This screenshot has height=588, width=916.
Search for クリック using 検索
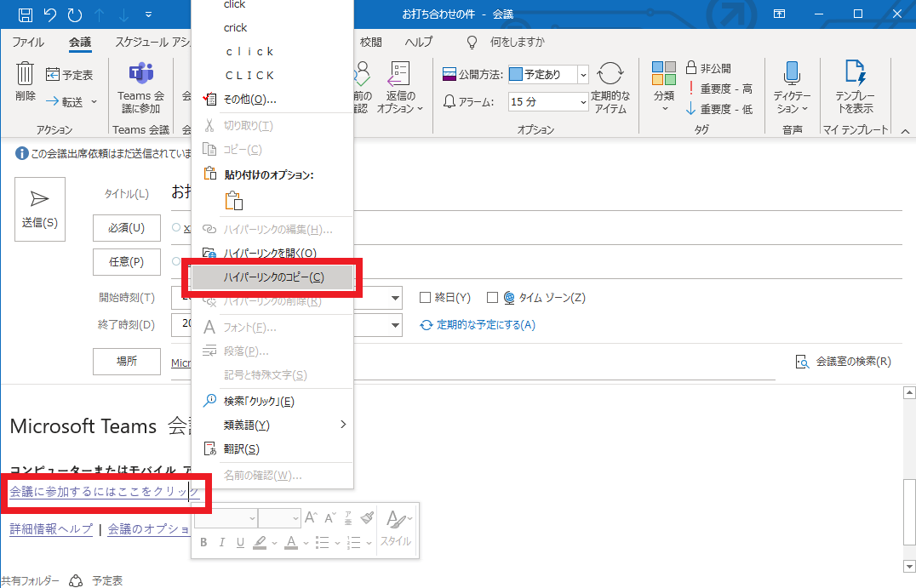[259, 401]
